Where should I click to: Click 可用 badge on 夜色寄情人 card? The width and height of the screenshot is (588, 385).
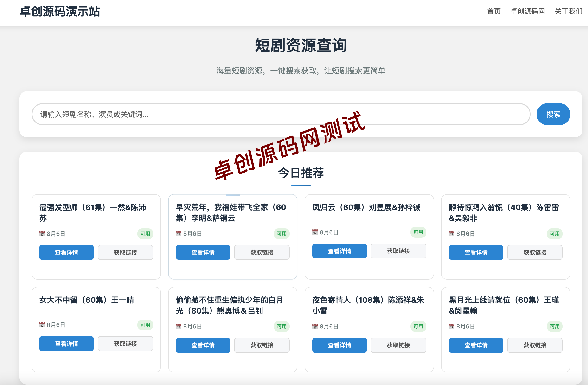[418, 326]
